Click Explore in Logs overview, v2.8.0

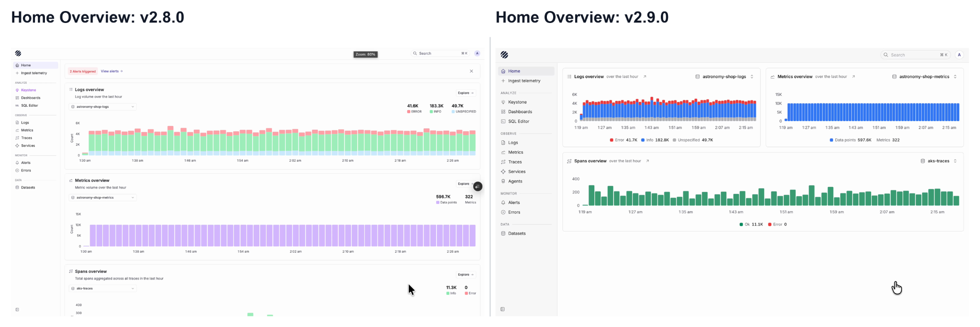(x=466, y=93)
